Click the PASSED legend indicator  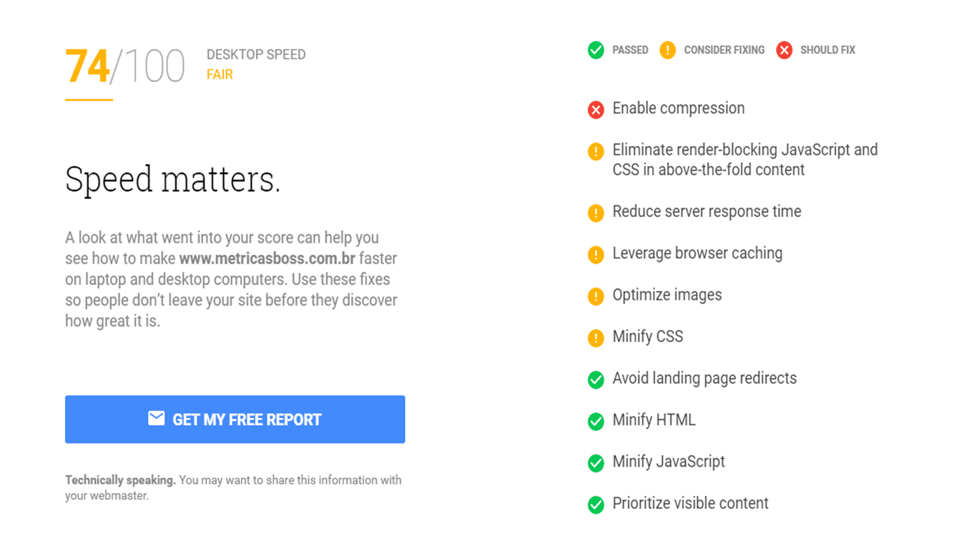point(596,50)
